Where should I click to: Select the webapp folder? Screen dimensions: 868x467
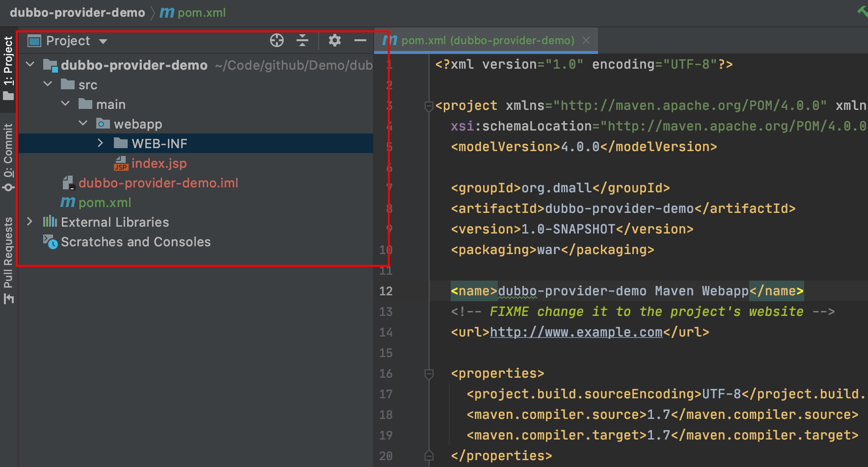[x=138, y=124]
